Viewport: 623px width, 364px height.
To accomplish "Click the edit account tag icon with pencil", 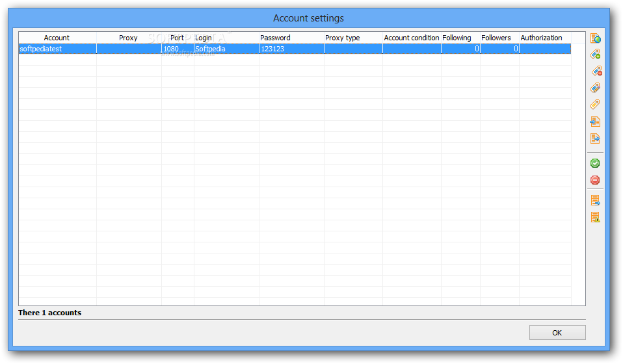I will tap(595, 88).
